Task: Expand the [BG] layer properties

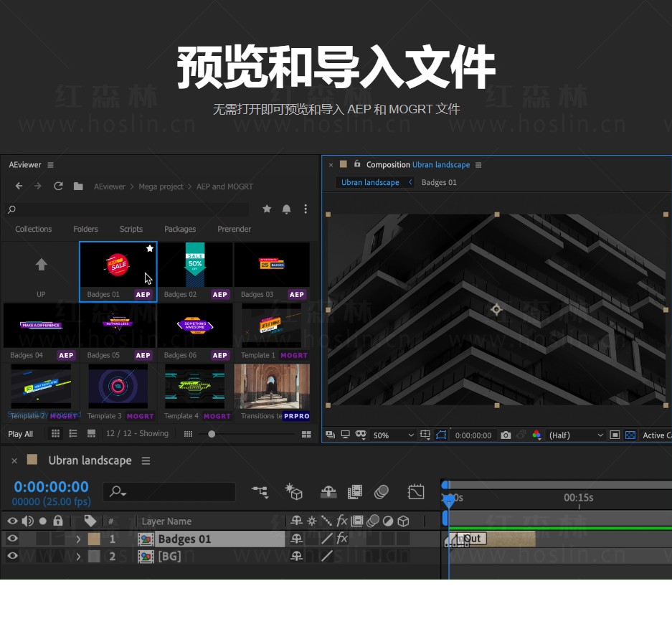Action: [78, 557]
